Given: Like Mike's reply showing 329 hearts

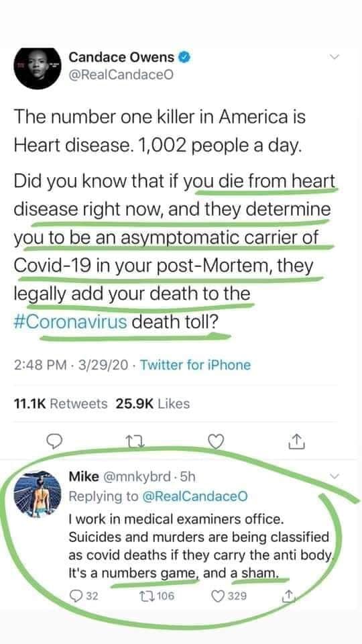Looking at the screenshot, I should click(229, 596).
